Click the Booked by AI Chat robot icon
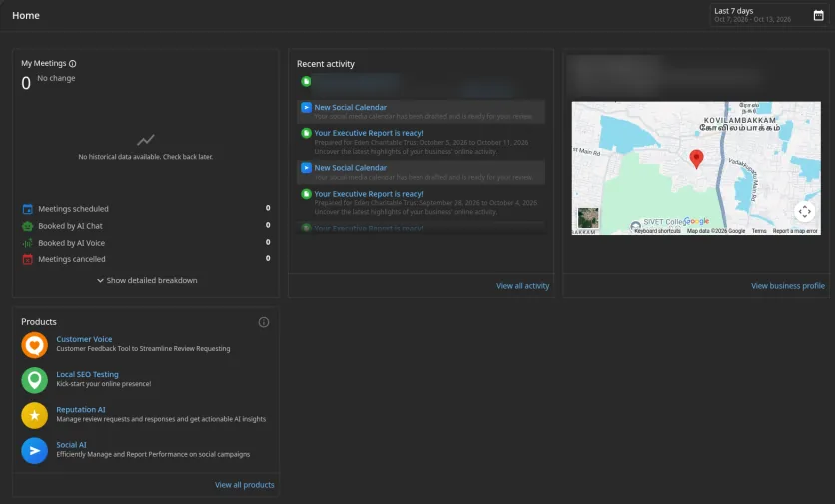 click(28, 226)
